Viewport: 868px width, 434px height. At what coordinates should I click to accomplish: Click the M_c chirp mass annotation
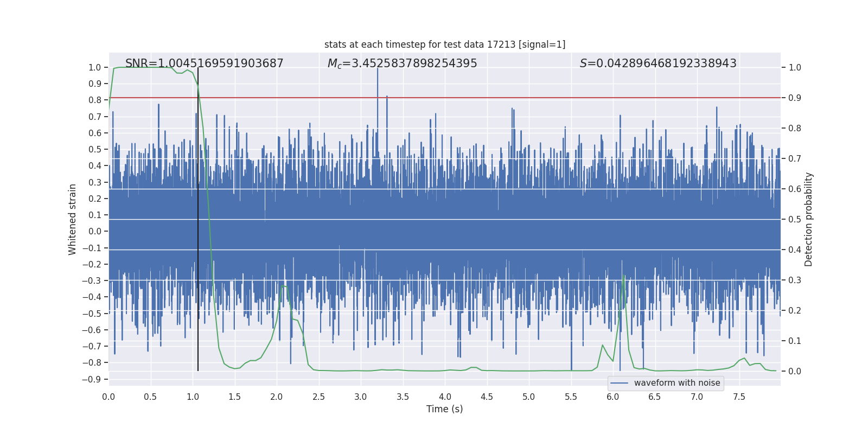pyautogui.click(x=402, y=63)
